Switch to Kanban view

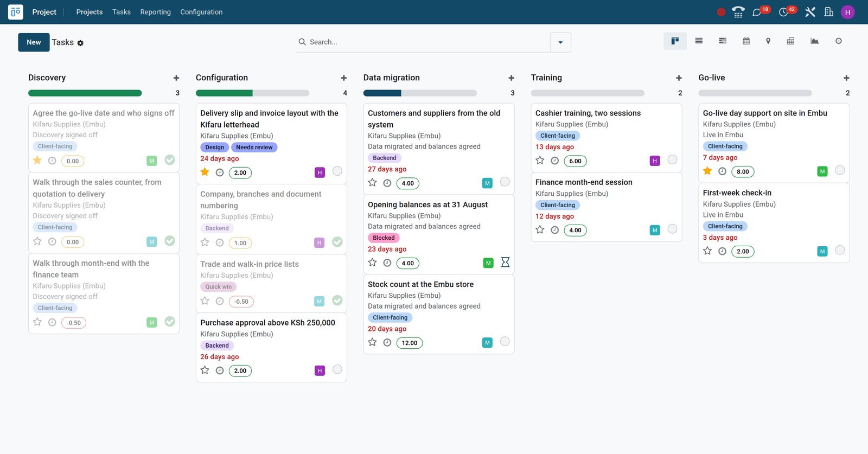(675, 41)
